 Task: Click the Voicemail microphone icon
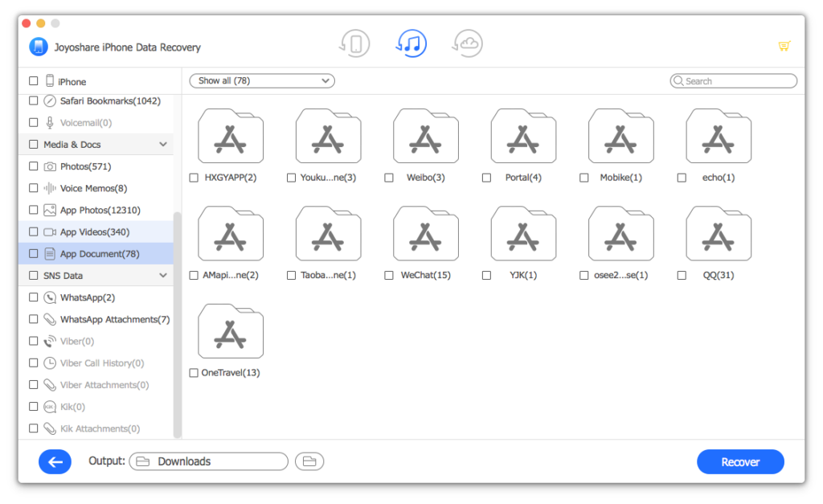pos(50,123)
